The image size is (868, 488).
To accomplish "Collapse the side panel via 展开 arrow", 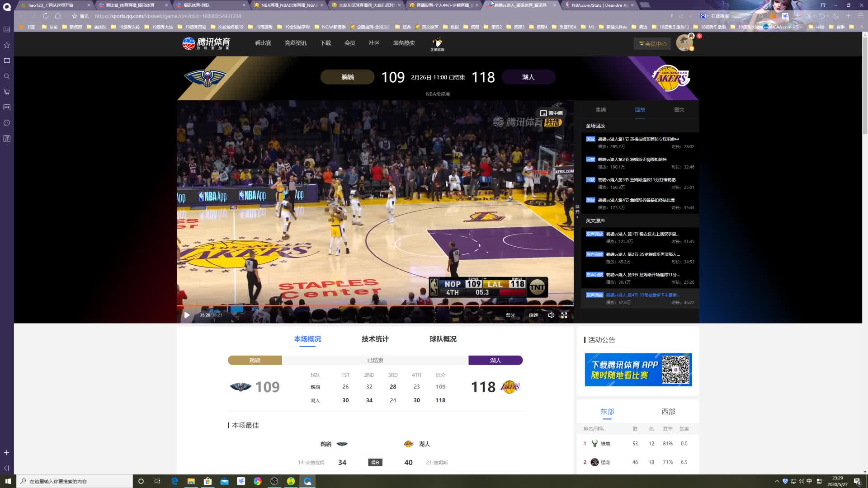I will coord(577,211).
